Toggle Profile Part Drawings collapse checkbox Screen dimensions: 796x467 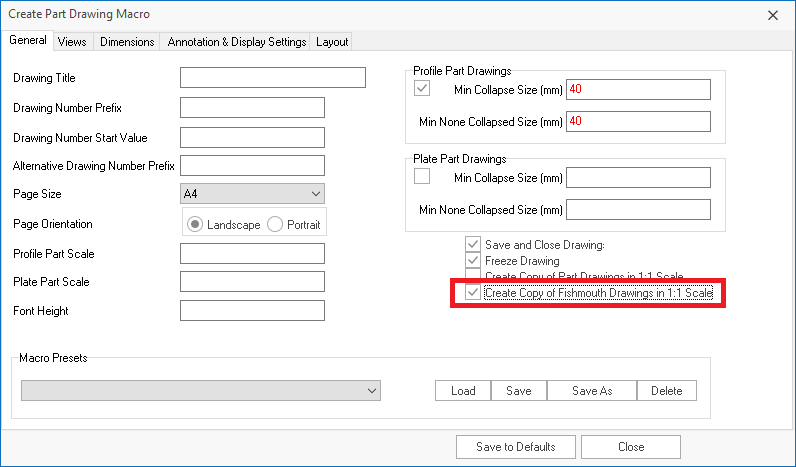click(422, 89)
